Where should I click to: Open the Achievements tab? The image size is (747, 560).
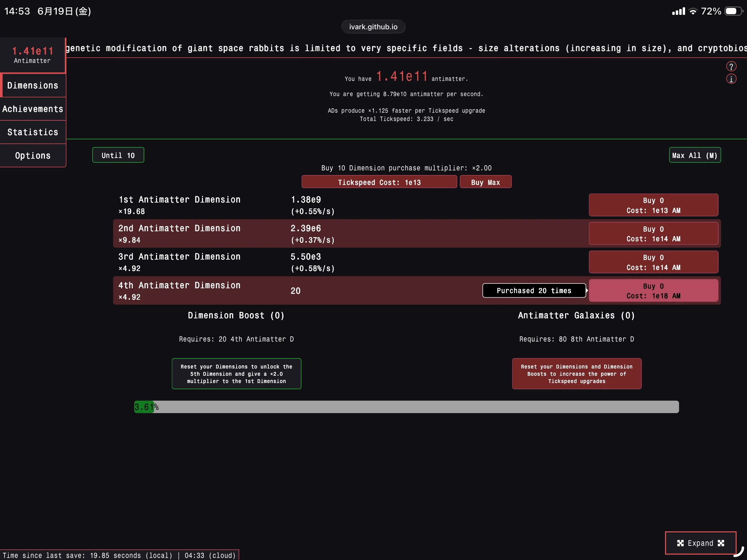pos(33,109)
